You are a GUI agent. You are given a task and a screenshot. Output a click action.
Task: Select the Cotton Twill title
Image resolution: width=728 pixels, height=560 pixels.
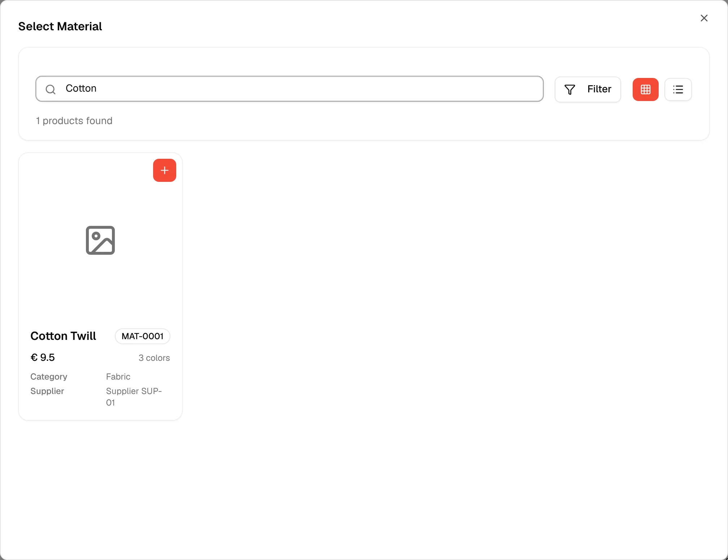63,336
